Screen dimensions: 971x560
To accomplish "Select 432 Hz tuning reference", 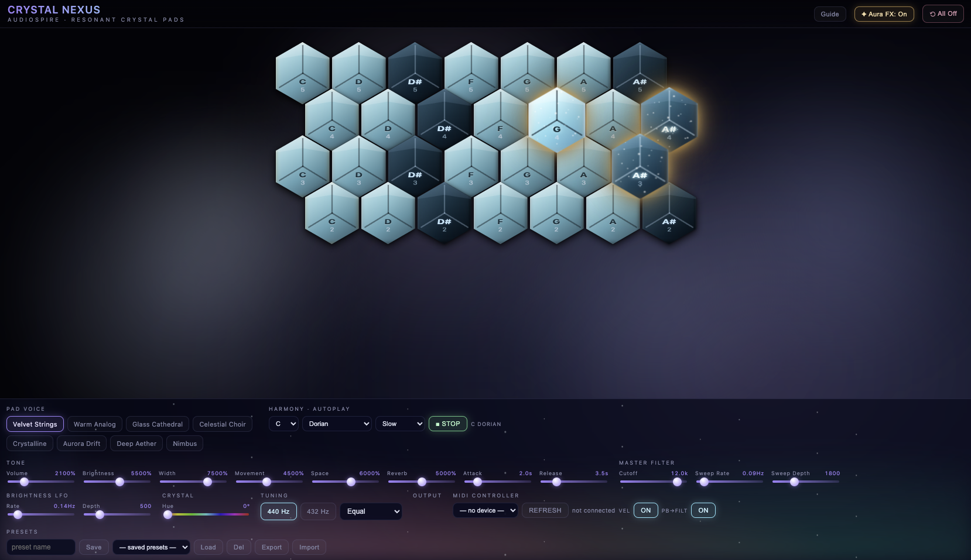I will (318, 511).
